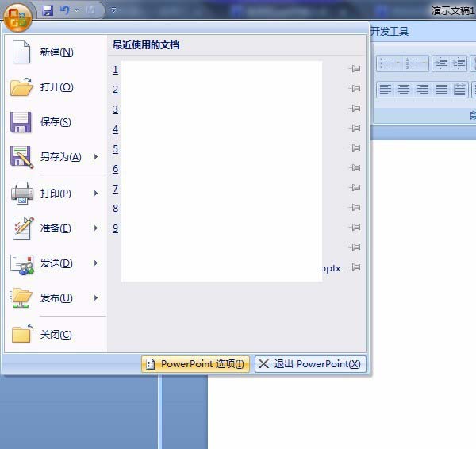The height and width of the screenshot is (449, 476).
Task: Click the increase list level icon
Action: [459, 63]
